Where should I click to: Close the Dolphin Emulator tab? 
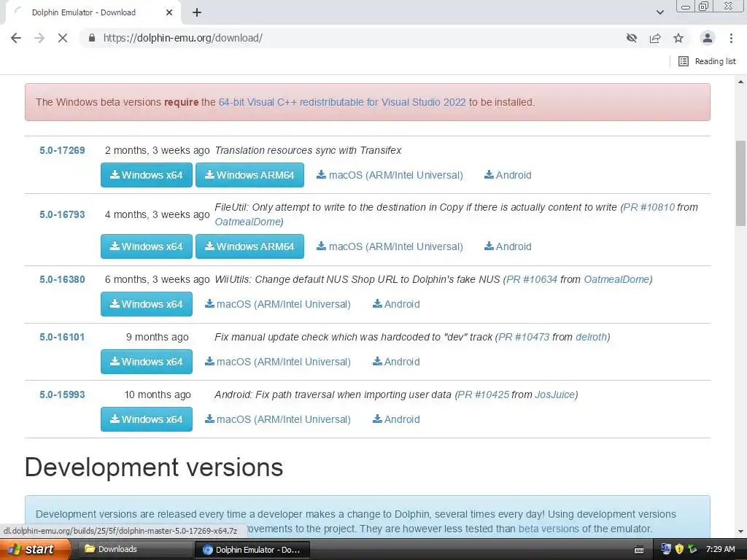[169, 13]
